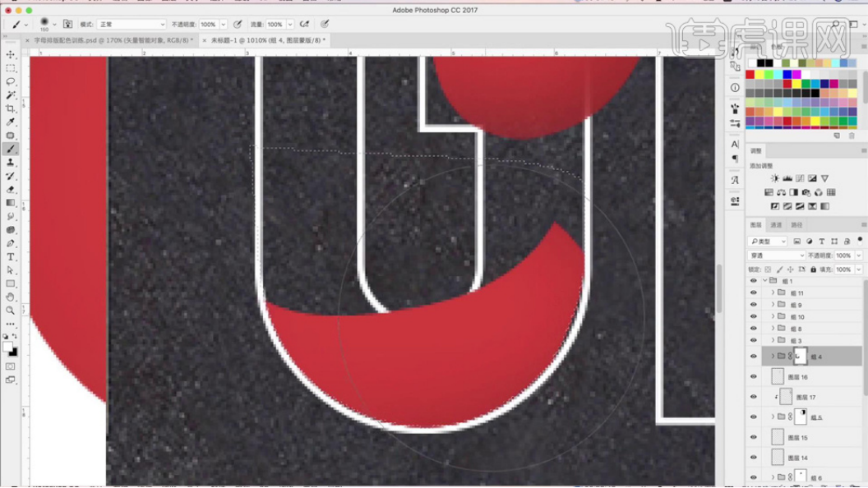Switch to the 通道 channels tab
This screenshot has height=488, width=868.
point(776,225)
